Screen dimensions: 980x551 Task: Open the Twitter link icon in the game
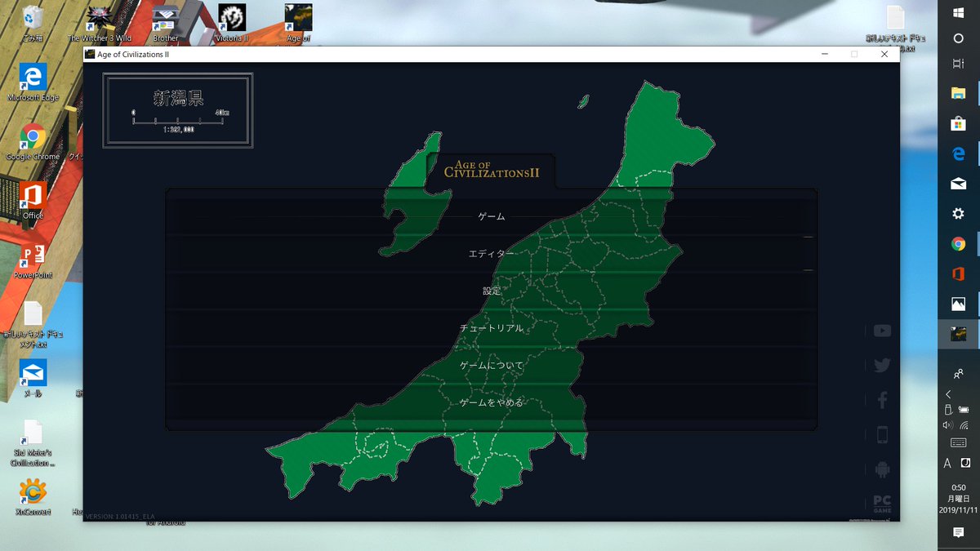pos(882,366)
